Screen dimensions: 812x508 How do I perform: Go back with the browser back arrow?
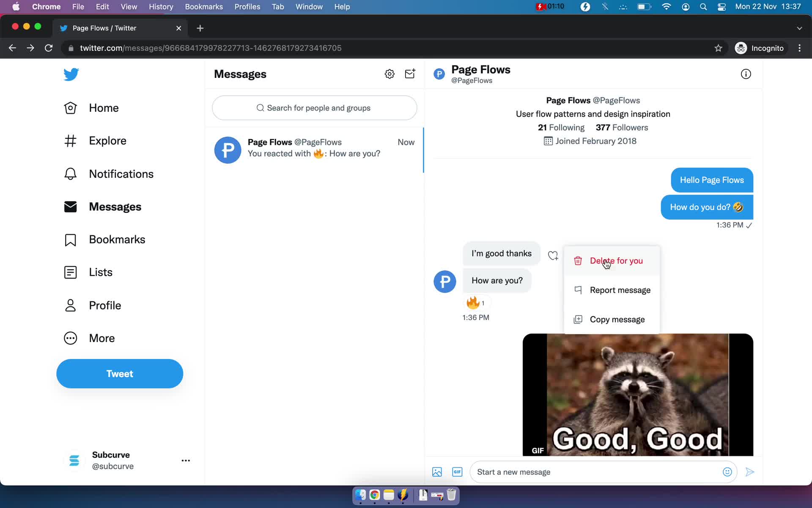coord(12,48)
